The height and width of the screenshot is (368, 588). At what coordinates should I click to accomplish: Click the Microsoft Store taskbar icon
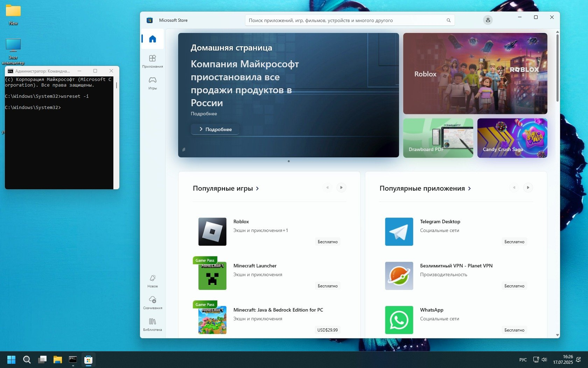pyautogui.click(x=88, y=360)
